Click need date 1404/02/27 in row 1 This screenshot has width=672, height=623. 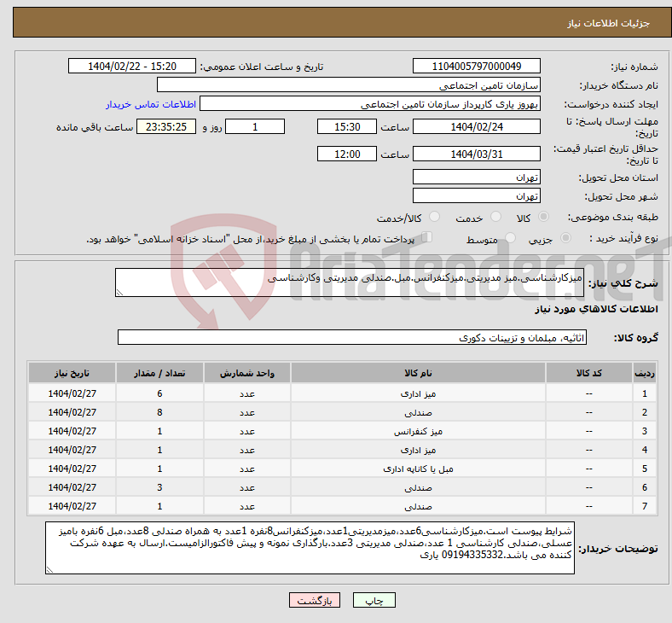(x=72, y=393)
